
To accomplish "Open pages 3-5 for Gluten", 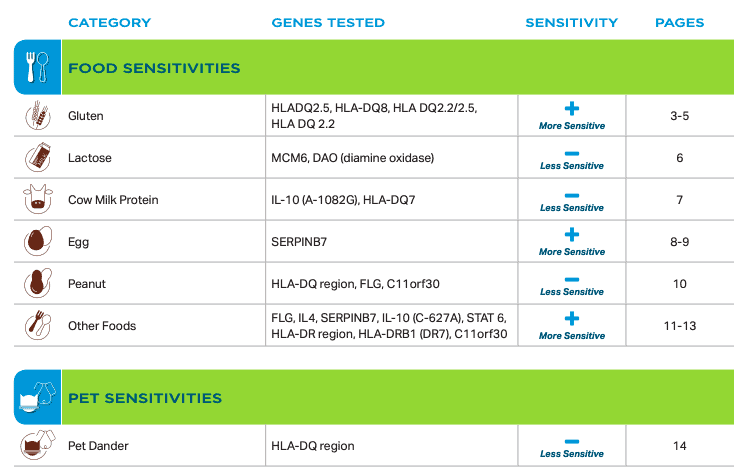I will tap(679, 116).
